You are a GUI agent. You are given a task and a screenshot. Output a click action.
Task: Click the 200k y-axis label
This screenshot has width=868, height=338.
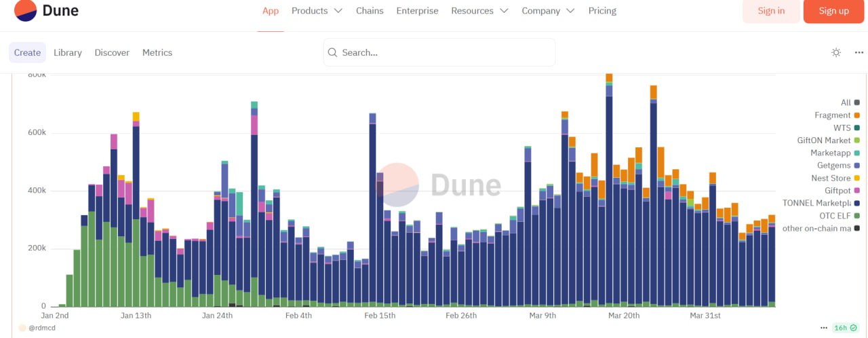coord(36,248)
